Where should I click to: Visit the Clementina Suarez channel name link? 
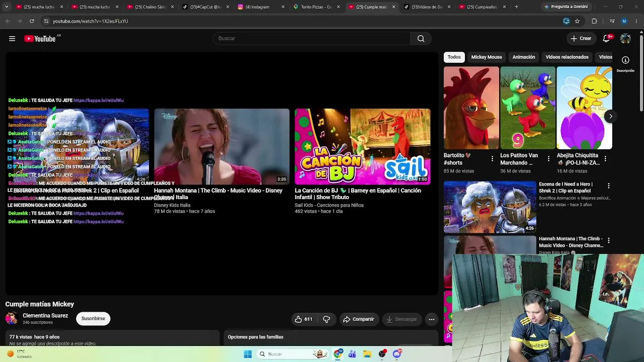45,316
